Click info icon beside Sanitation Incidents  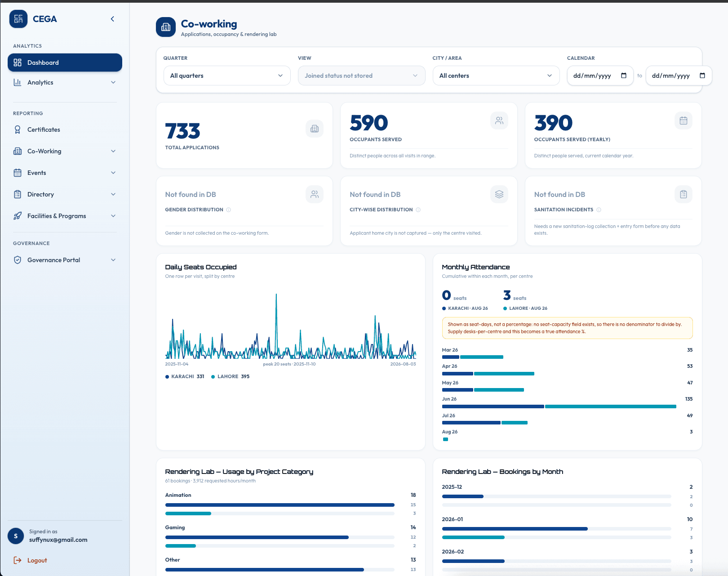tap(599, 210)
